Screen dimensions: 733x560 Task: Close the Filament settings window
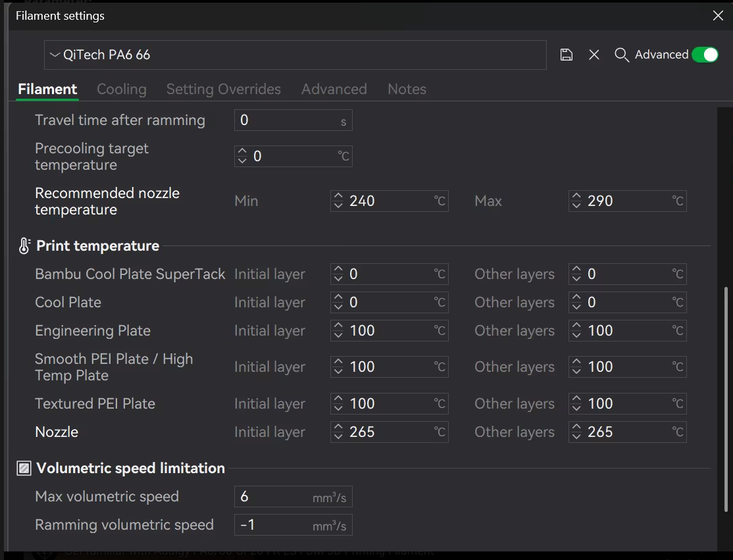point(718,16)
